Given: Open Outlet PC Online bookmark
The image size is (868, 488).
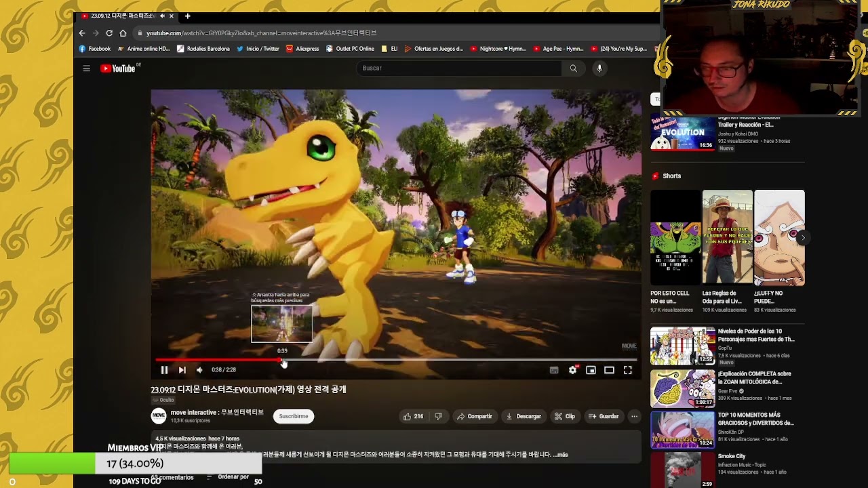Looking at the screenshot, I should [350, 49].
